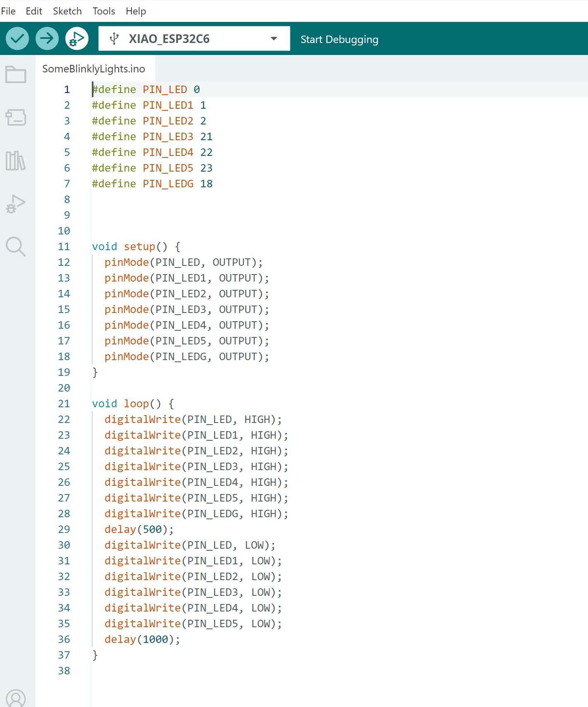Open the Tools menu
The width and height of the screenshot is (588, 707).
tap(104, 11)
